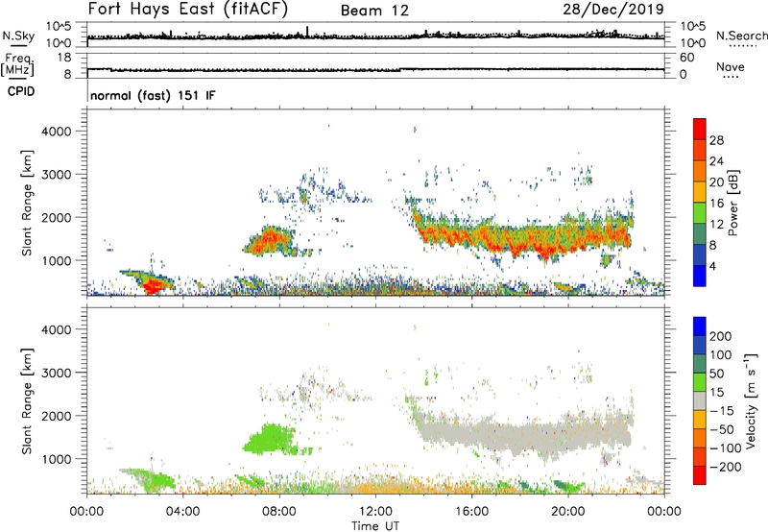Viewport: 768px width, 532px height.
Task: Click the '16' label on power colorbar
Action: pos(716,204)
